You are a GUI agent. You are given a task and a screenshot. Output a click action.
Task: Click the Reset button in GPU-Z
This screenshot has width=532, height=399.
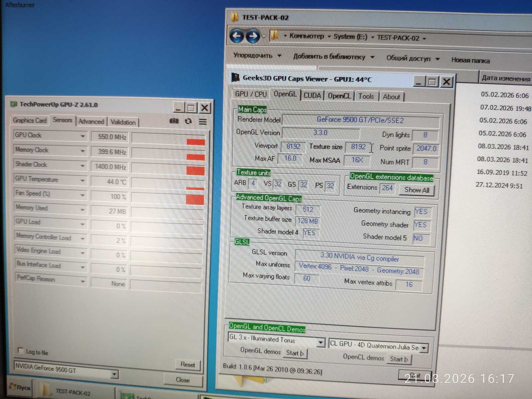188,364
